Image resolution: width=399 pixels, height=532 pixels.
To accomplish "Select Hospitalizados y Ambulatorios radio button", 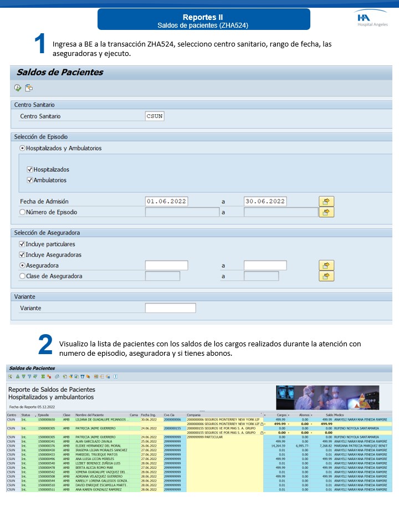I will (23, 149).
